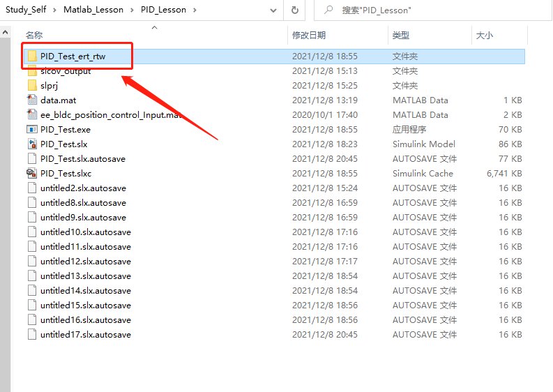Click the slprj folder icon
This screenshot has height=392, width=553.
pyautogui.click(x=32, y=85)
